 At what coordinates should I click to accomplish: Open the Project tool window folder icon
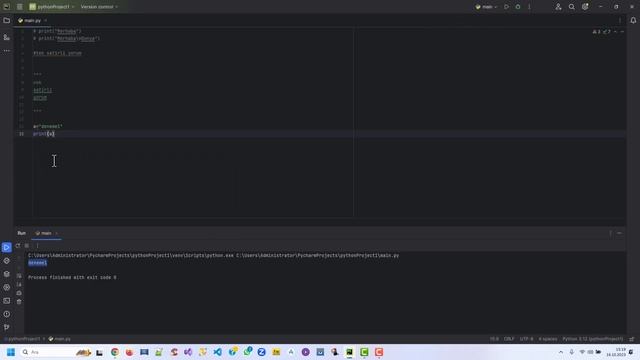(x=7, y=20)
